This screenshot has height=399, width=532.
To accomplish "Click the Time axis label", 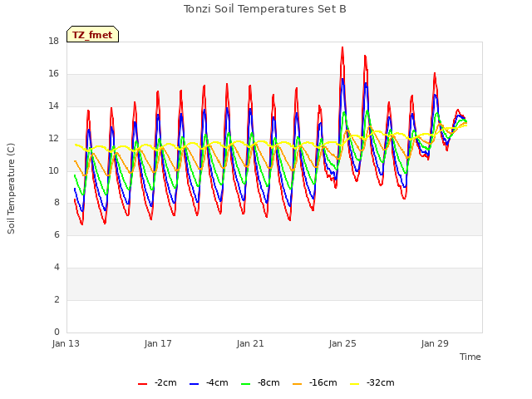I will coord(470,357).
